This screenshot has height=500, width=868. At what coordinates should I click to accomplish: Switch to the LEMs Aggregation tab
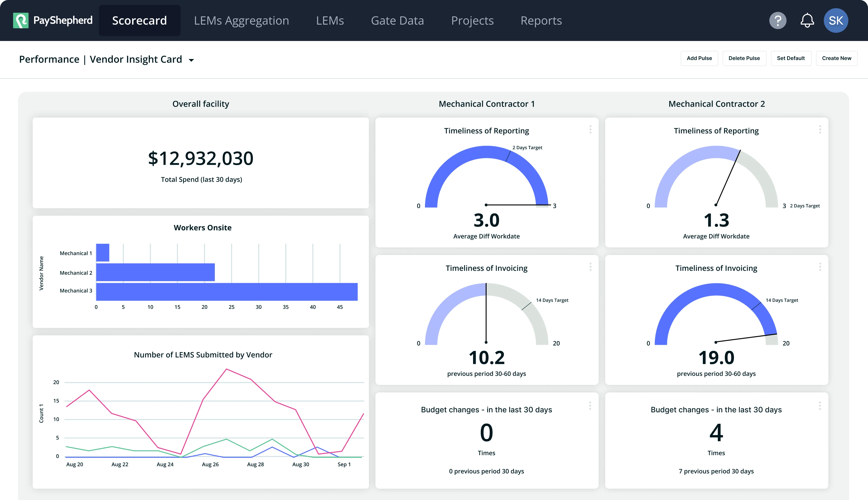[x=241, y=20]
